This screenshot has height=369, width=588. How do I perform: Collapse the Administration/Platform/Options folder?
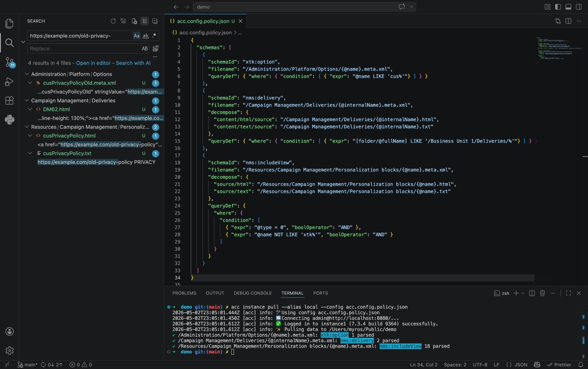click(27, 74)
